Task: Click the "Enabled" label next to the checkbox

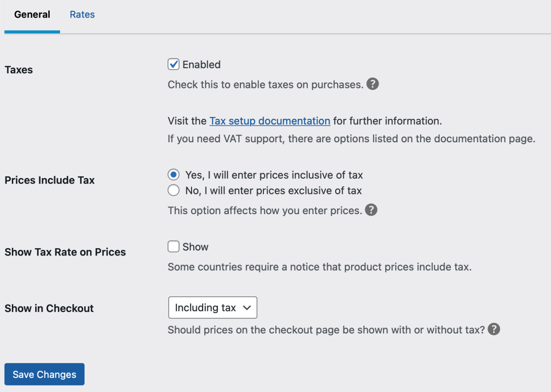Action: tap(202, 64)
